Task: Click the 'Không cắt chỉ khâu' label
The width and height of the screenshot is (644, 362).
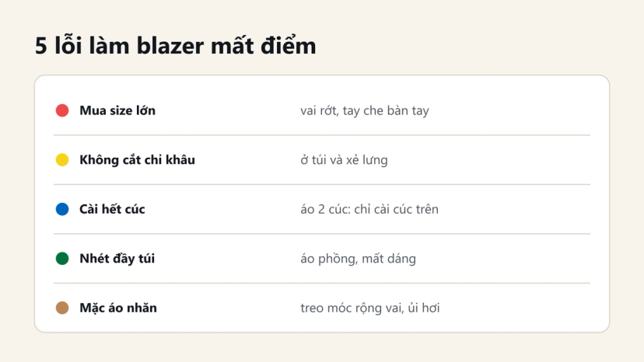Action: 137,160
